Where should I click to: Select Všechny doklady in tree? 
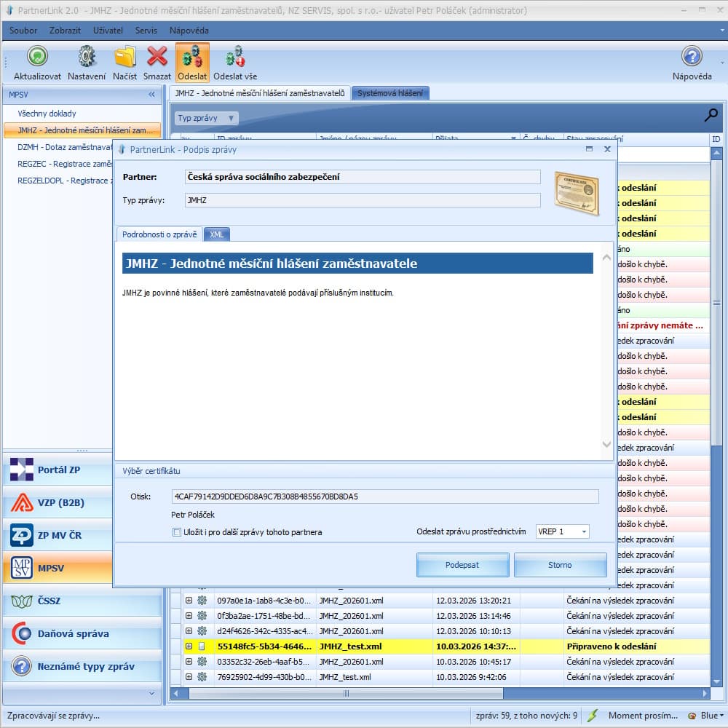[47, 114]
